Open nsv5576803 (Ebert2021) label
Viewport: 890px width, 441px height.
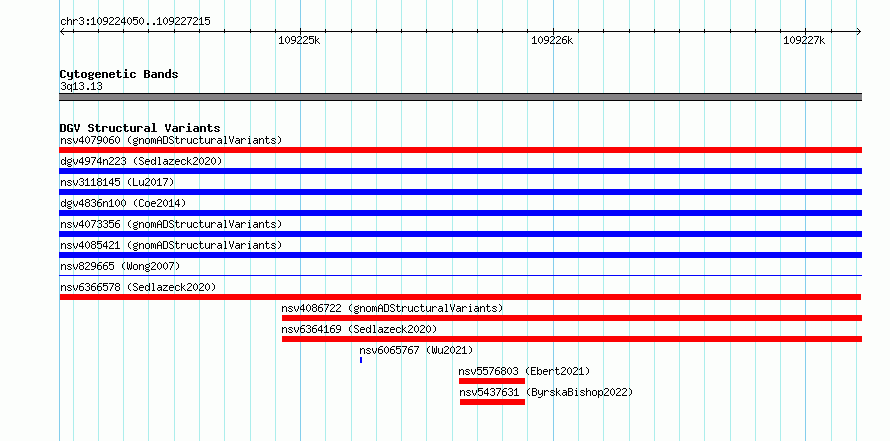tap(524, 371)
